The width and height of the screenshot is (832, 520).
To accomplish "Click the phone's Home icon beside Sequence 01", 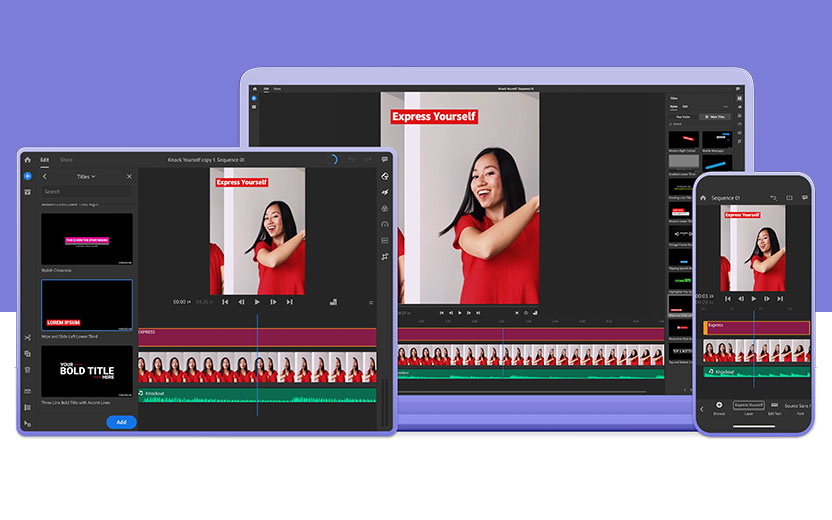I will point(703,198).
